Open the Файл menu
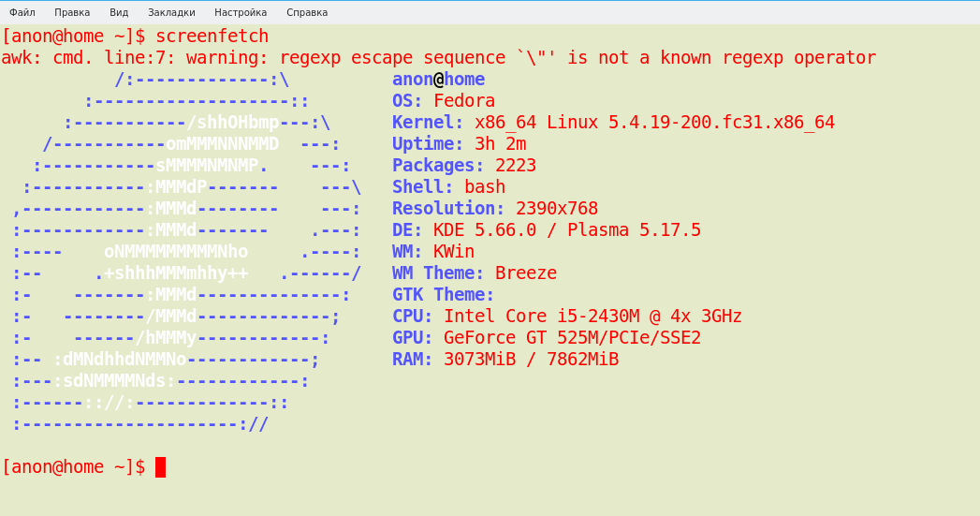980x516 pixels. 22,12
